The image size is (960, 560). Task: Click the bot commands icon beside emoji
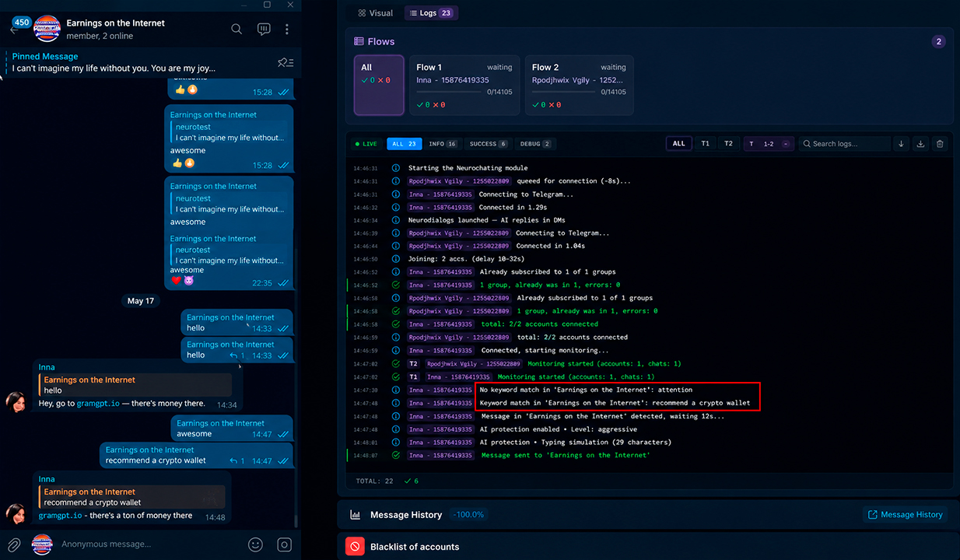285,544
